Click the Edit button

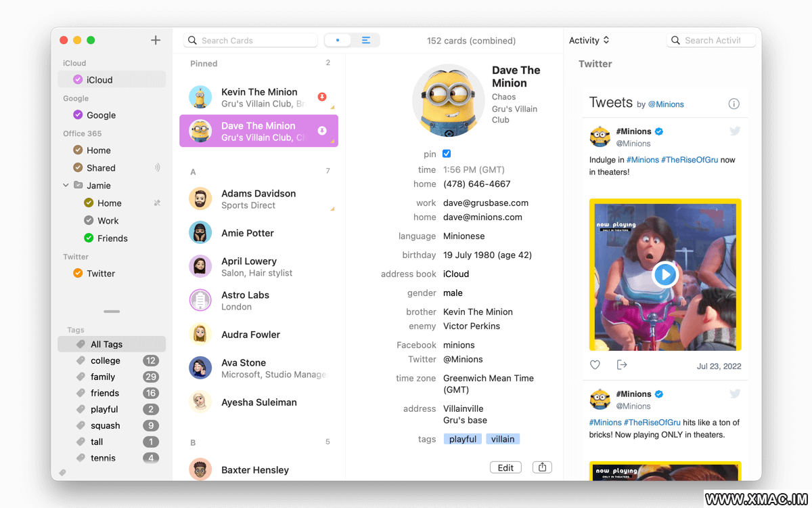505,467
